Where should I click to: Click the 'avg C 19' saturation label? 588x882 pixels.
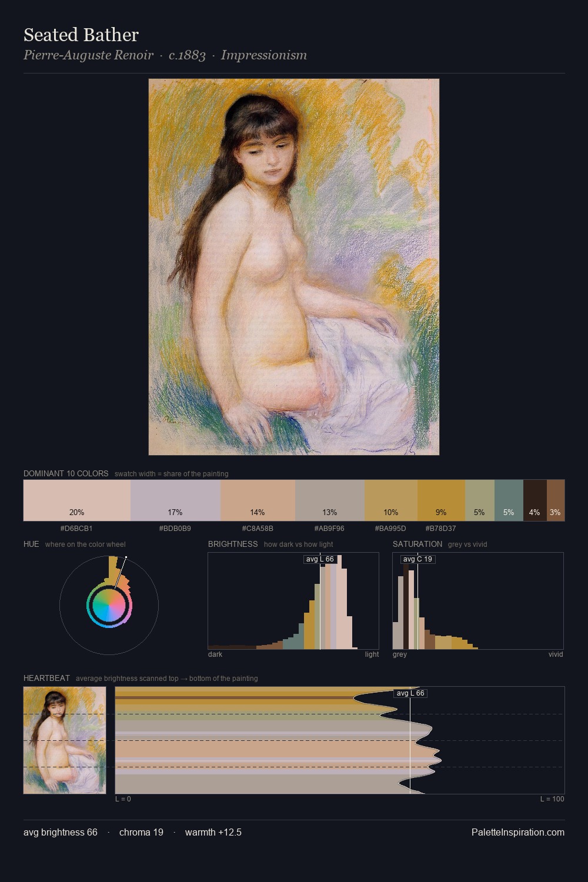point(417,559)
